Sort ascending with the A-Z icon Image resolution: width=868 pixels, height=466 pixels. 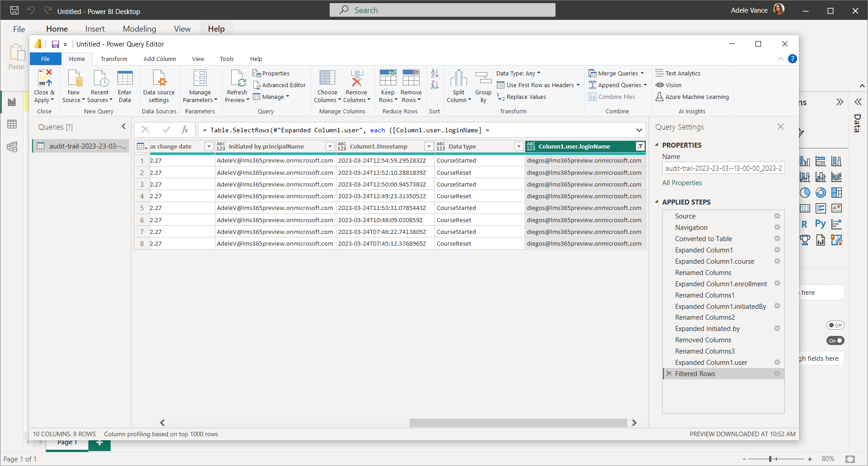434,73
